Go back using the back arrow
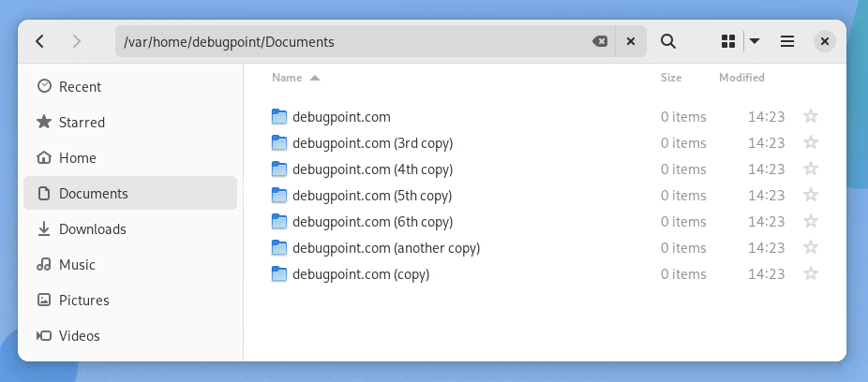868x382 pixels. point(39,41)
